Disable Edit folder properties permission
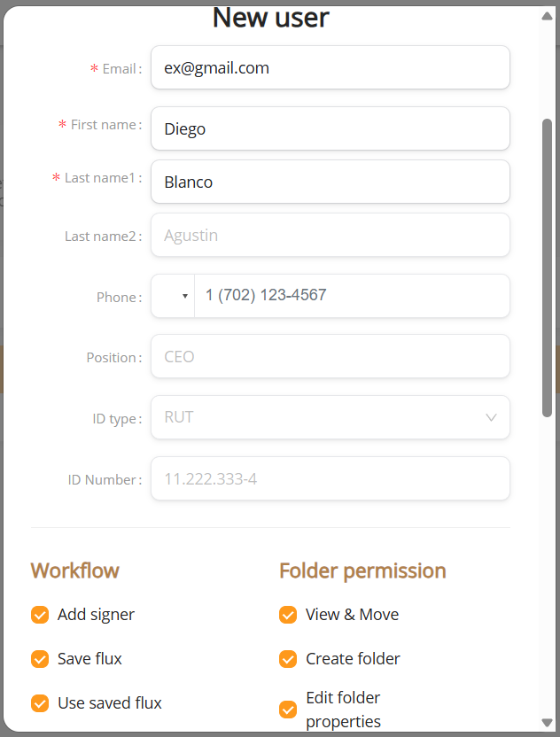Image resolution: width=560 pixels, height=737 pixels. pos(288,710)
